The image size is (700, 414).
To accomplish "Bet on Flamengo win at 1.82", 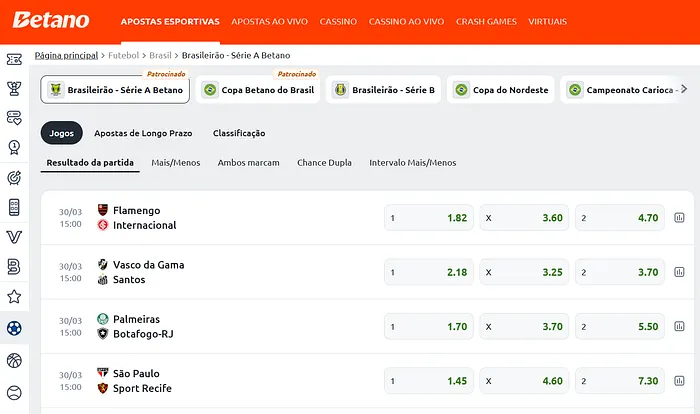I will point(429,217).
